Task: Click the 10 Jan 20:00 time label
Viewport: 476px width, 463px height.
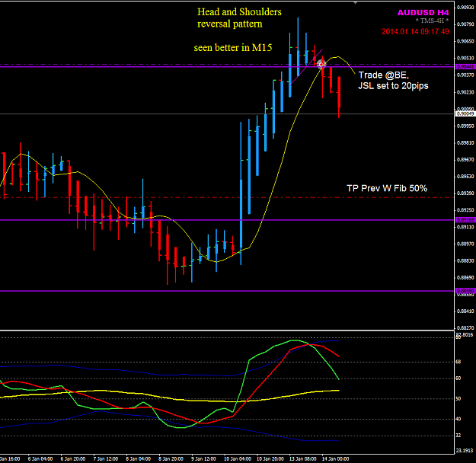Action: 270,458
